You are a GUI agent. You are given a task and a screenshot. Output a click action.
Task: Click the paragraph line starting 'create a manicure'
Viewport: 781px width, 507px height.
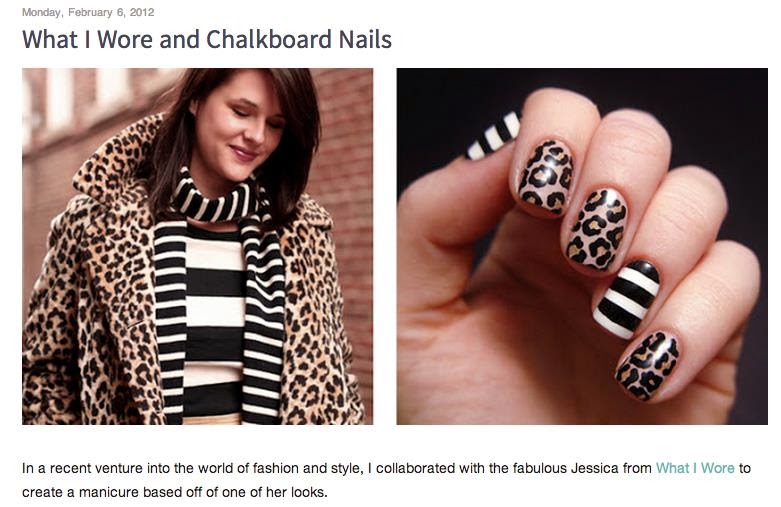tap(175, 492)
